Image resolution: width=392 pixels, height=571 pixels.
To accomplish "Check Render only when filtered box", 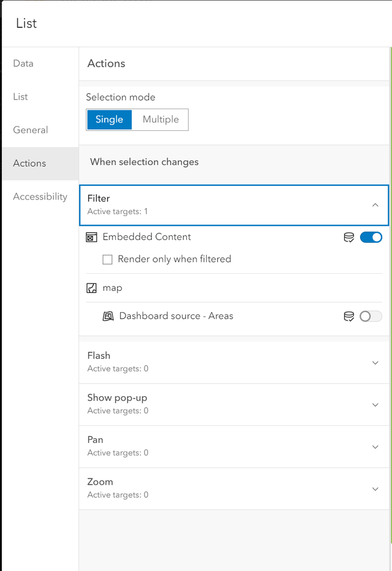I will tap(107, 259).
